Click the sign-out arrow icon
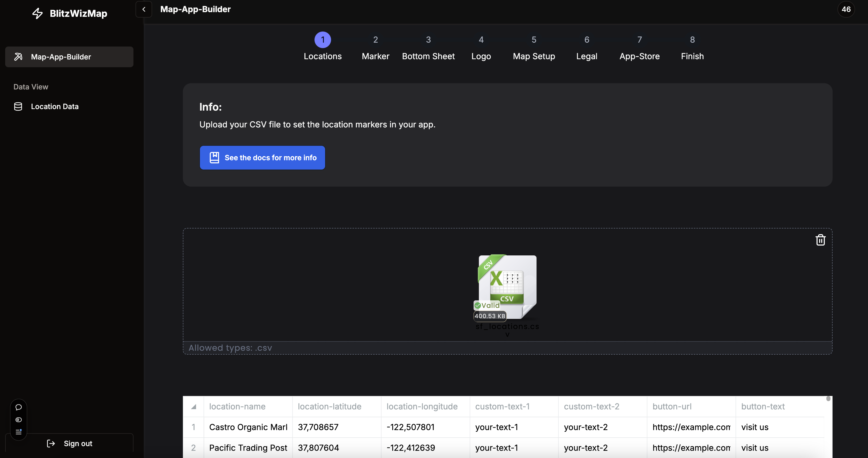Screen dimensions: 868x458 51,444
